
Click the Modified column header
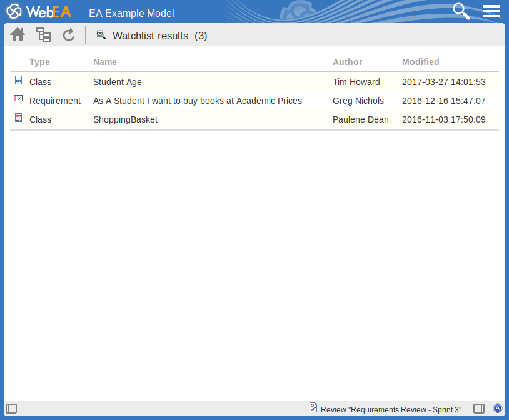pyautogui.click(x=420, y=62)
